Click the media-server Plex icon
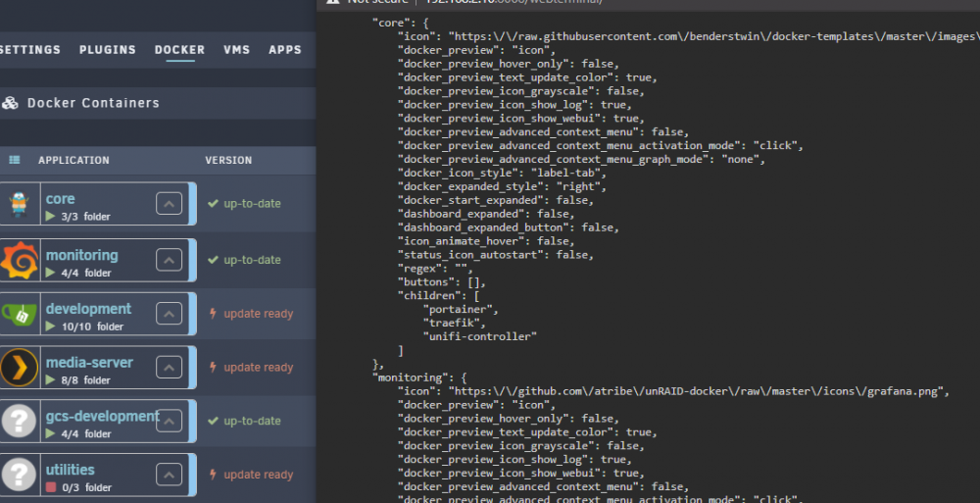Viewport: 980px width, 503px height. click(19, 368)
